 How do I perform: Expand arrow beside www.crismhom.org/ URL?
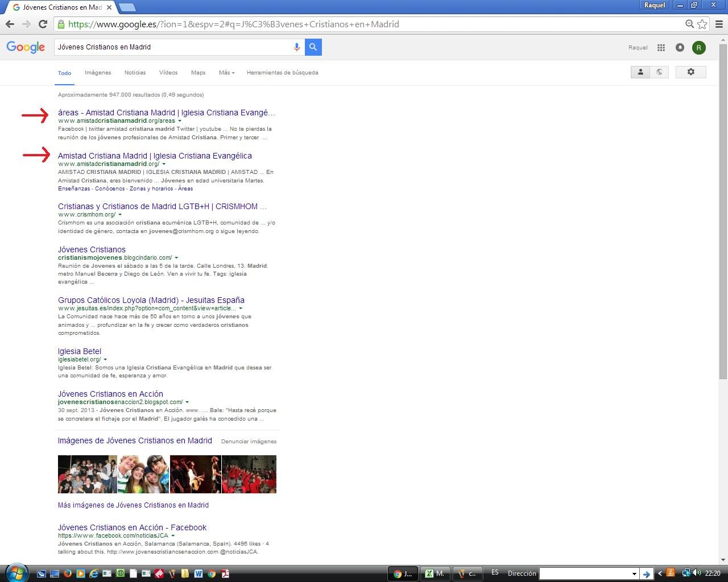pyautogui.click(x=120, y=214)
